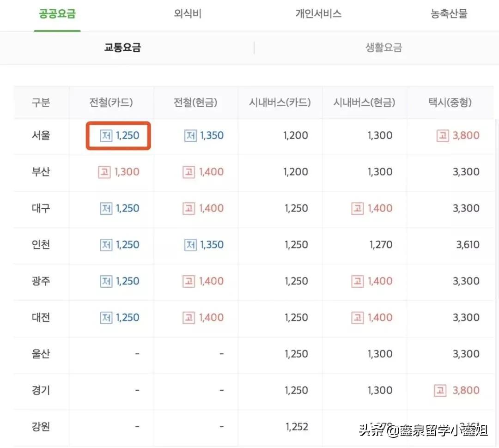The width and height of the screenshot is (499, 448).
Task: Switch to the 농축산물 tab
Action: click(448, 14)
